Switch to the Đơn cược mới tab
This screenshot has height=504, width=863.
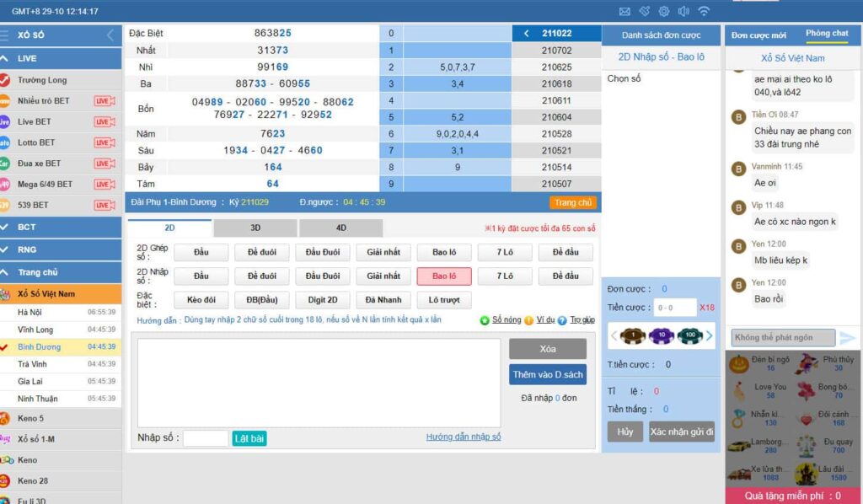pos(758,35)
